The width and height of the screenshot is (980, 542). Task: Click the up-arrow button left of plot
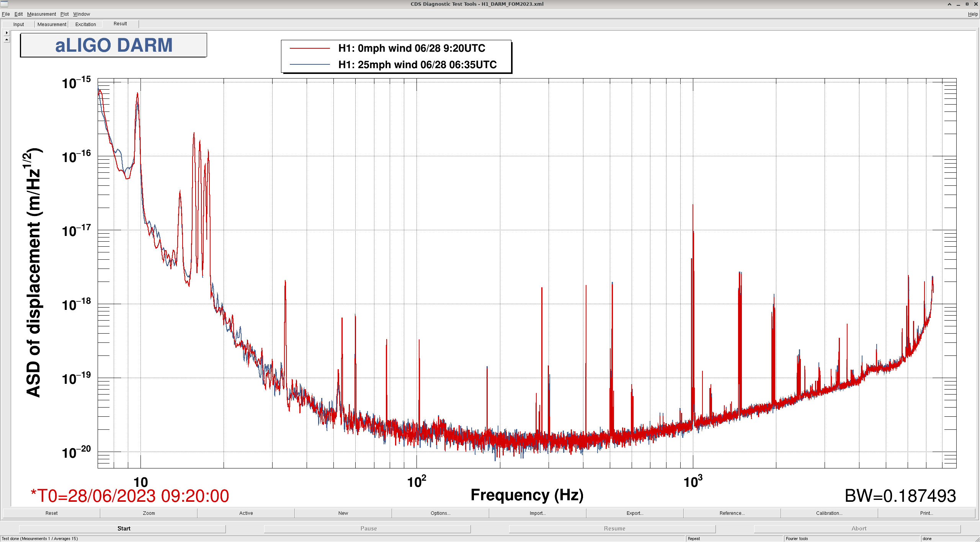click(x=7, y=39)
